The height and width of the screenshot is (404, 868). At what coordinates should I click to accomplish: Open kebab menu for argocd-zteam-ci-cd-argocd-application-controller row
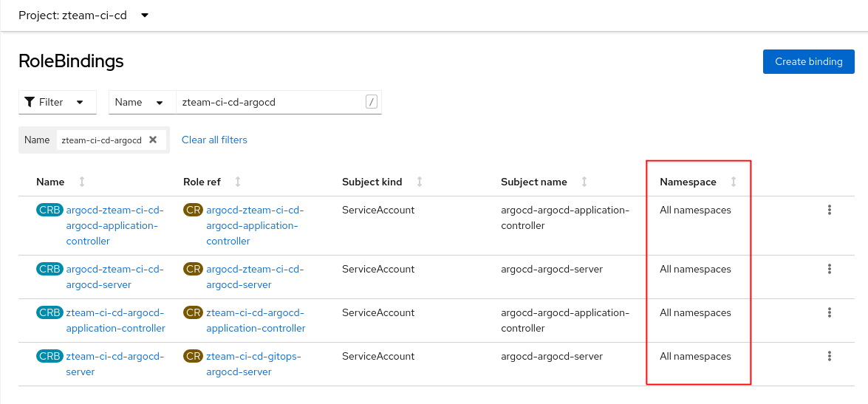(x=829, y=210)
